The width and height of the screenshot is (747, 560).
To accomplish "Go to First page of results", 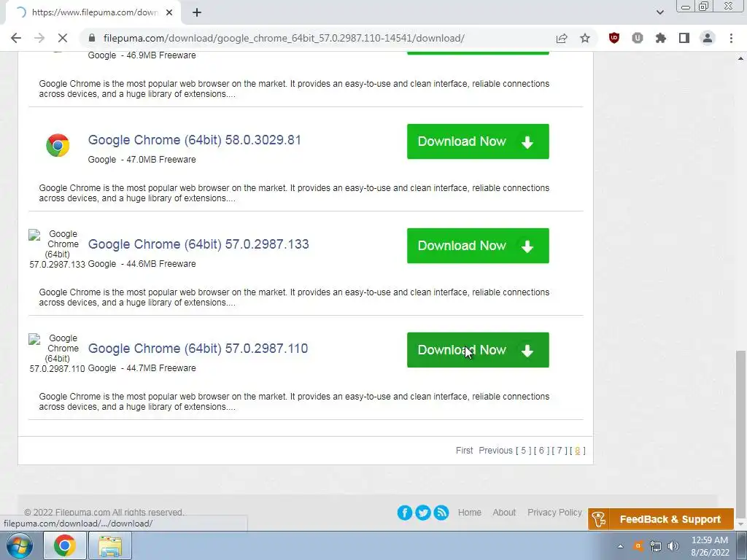I will point(464,451).
